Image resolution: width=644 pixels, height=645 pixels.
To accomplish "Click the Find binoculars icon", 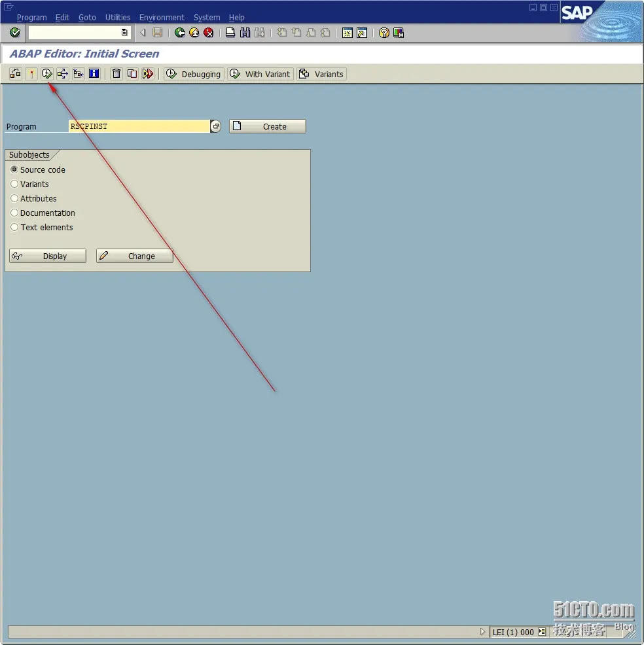I will coord(245,33).
